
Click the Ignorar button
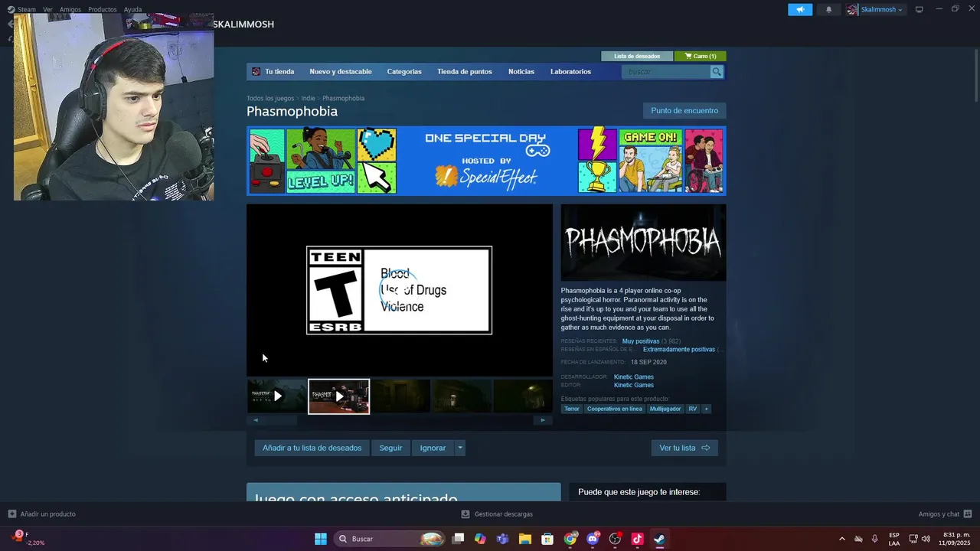pyautogui.click(x=433, y=448)
